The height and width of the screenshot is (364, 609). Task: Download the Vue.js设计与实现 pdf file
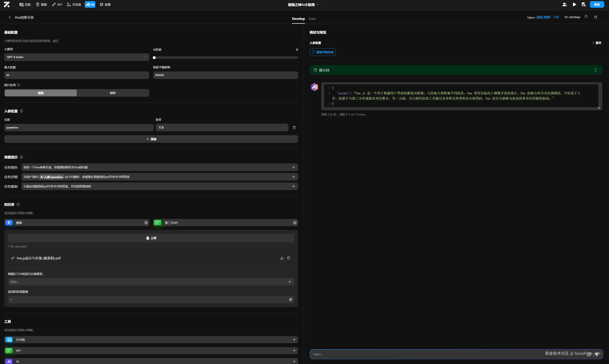(282, 258)
